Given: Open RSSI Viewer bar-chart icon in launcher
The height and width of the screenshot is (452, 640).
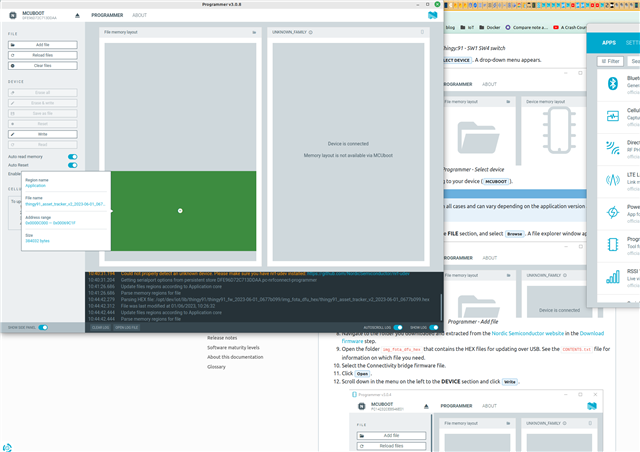Looking at the screenshot, I should pos(613,276).
